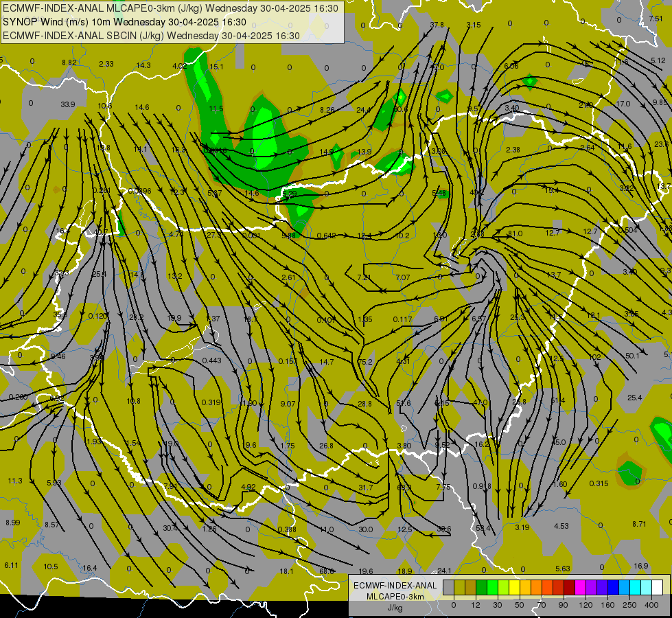Click the pale cyan legend swatch before 400
The width and height of the screenshot is (672, 618).
coord(647,587)
